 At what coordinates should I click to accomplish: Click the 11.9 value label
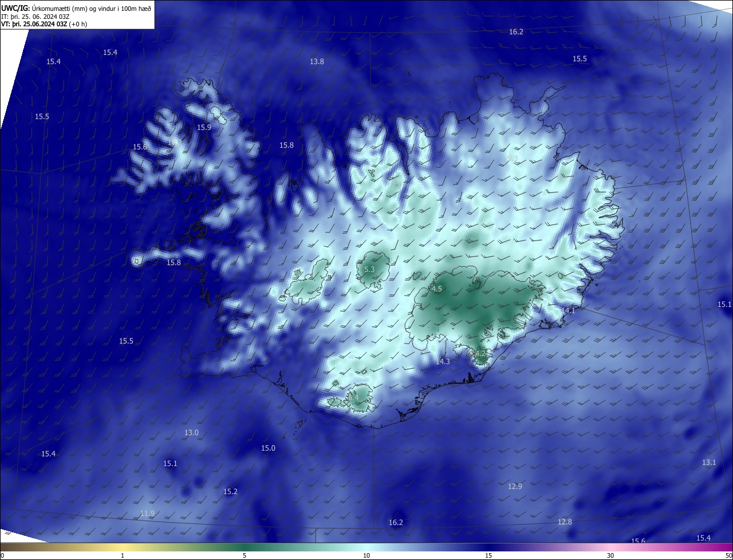pyautogui.click(x=147, y=513)
